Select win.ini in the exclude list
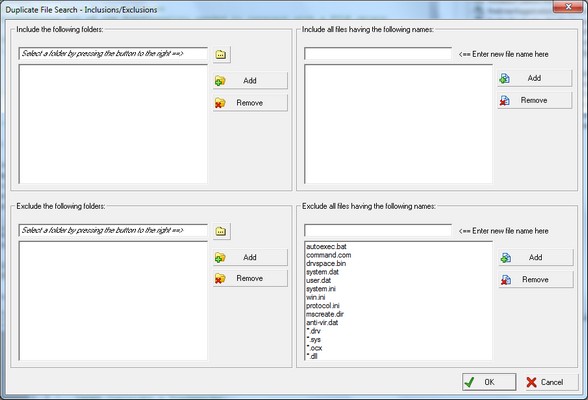 point(316,297)
